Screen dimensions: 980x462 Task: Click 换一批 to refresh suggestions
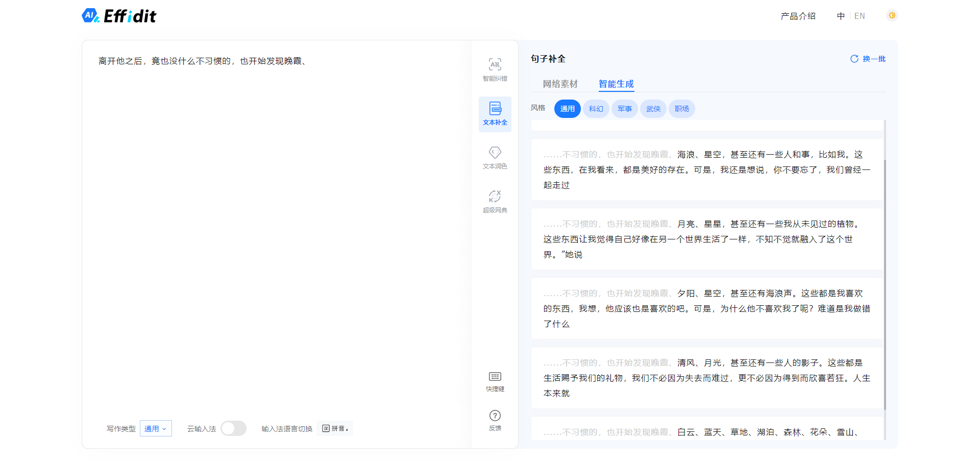click(x=867, y=59)
